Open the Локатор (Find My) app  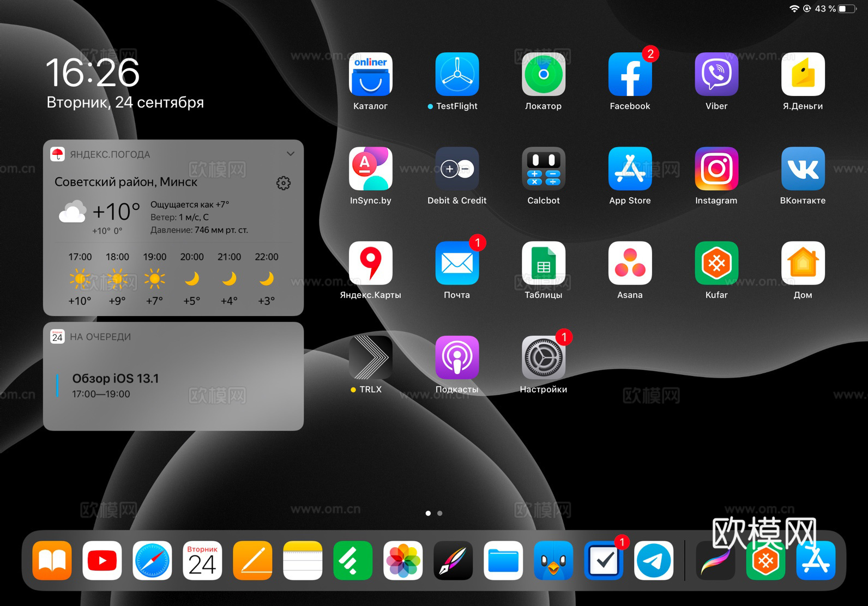tap(543, 74)
